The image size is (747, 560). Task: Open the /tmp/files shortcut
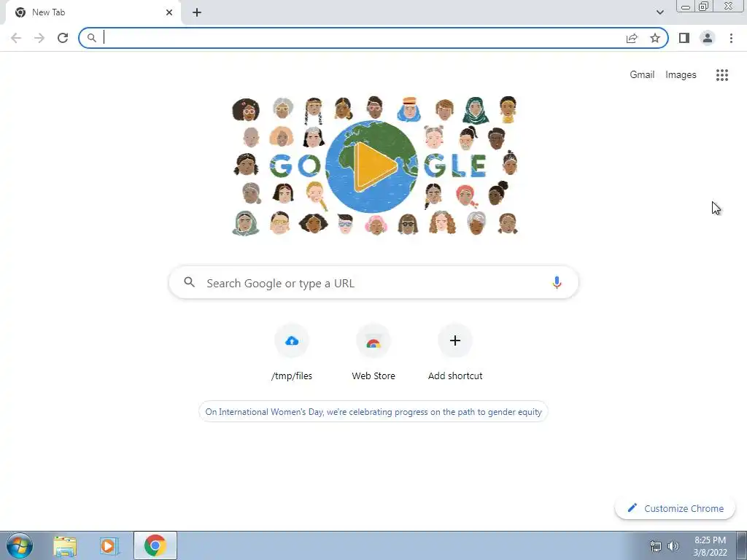(x=292, y=353)
